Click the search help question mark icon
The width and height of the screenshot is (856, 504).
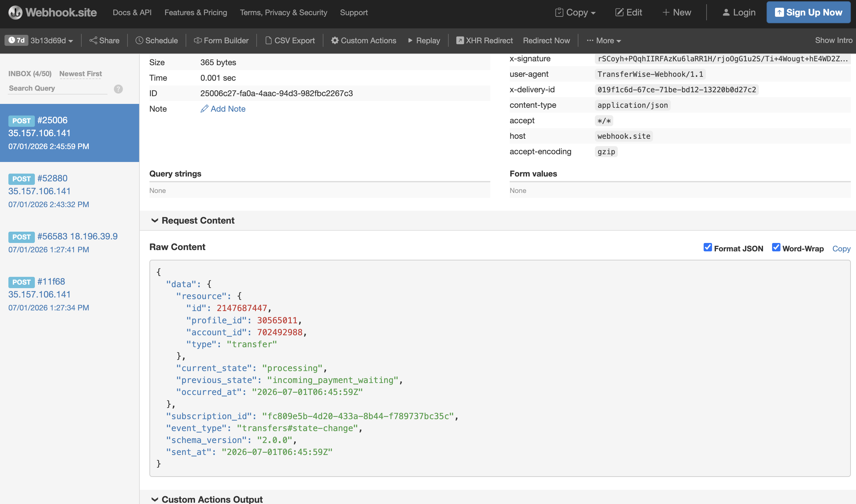coord(118,89)
